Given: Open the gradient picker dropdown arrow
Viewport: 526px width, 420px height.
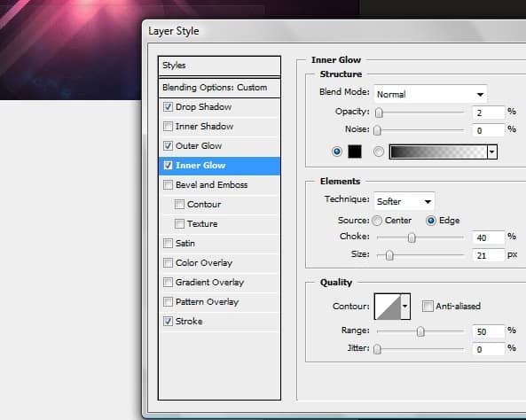Looking at the screenshot, I should coord(492,152).
